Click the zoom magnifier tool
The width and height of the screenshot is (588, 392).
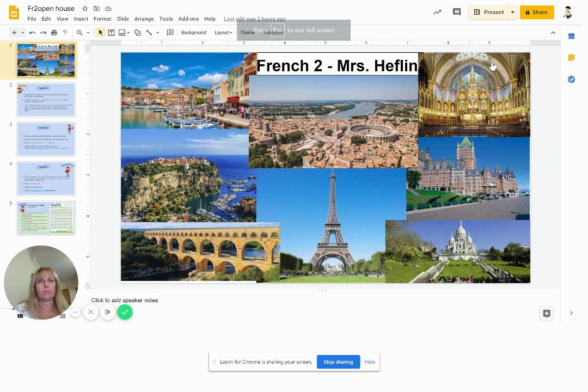[79, 33]
